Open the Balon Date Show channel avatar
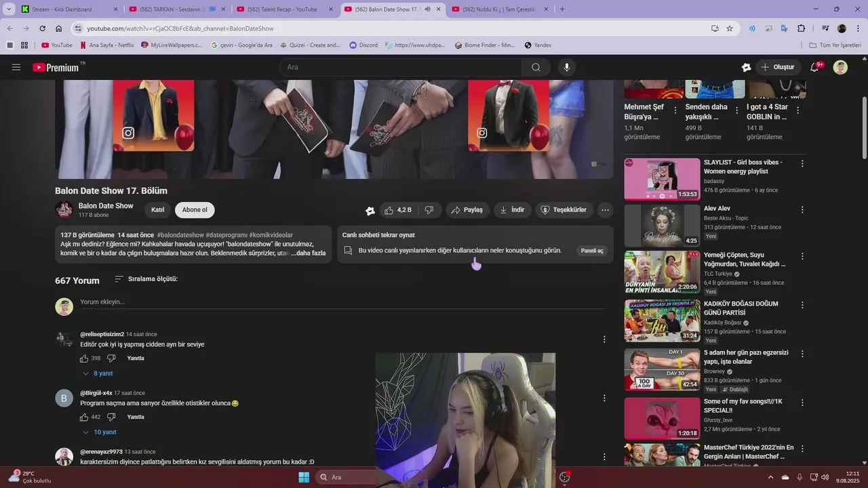 (64, 210)
